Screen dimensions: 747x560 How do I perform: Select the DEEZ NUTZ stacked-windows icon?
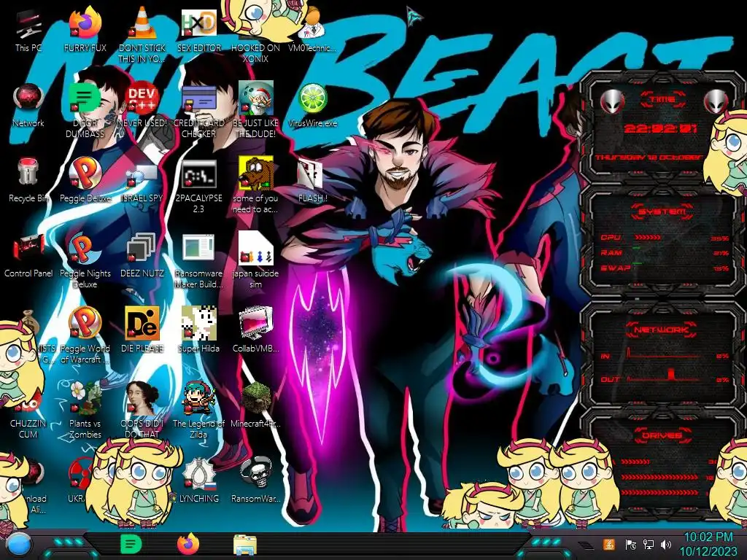click(142, 256)
